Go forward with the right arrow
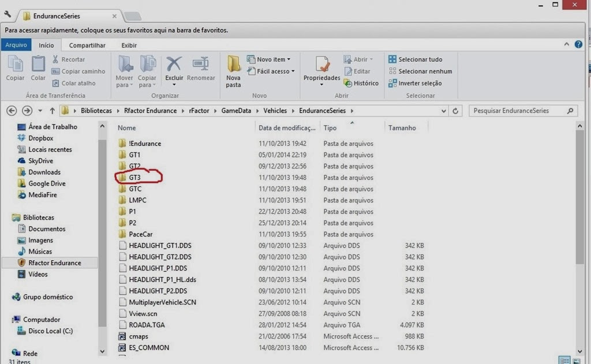591x364 pixels. pyautogui.click(x=27, y=111)
